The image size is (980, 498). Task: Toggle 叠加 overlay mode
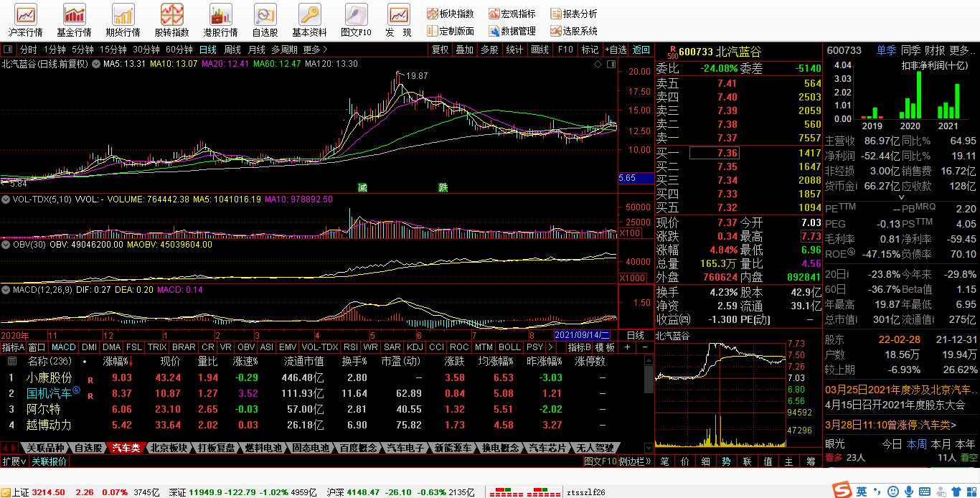465,50
